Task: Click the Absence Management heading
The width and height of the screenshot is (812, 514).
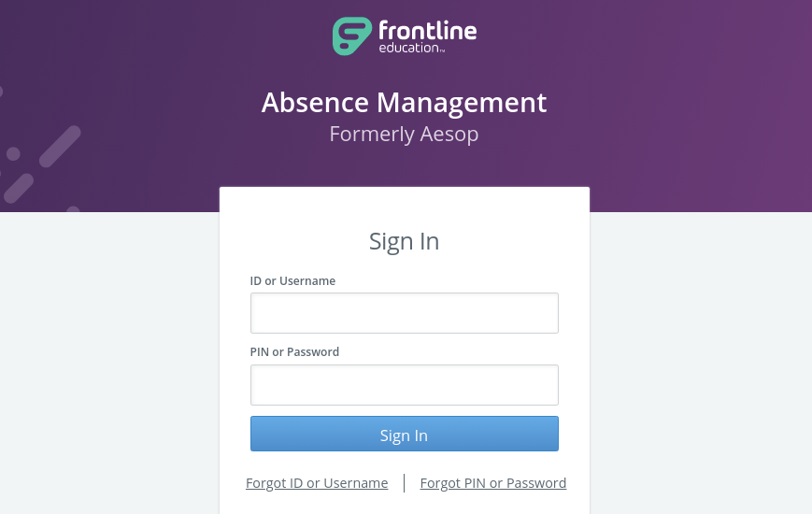Action: click(x=404, y=103)
